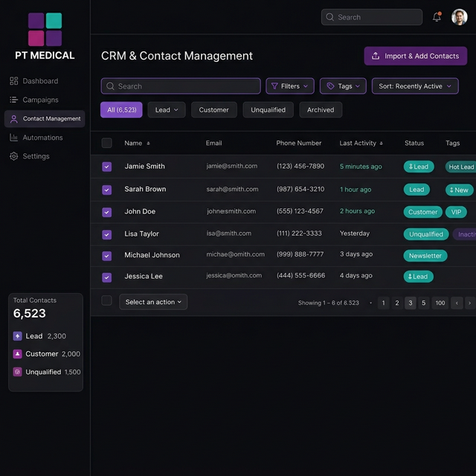Click the VIP tag on John Doe
Image resolution: width=476 pixels, height=476 pixels.
456,212
